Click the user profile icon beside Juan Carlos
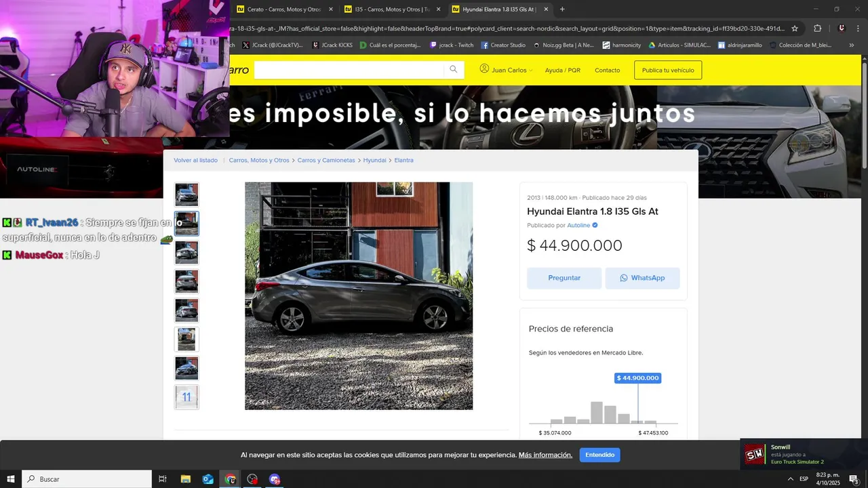Screen dimensions: 868x488 pos(484,69)
